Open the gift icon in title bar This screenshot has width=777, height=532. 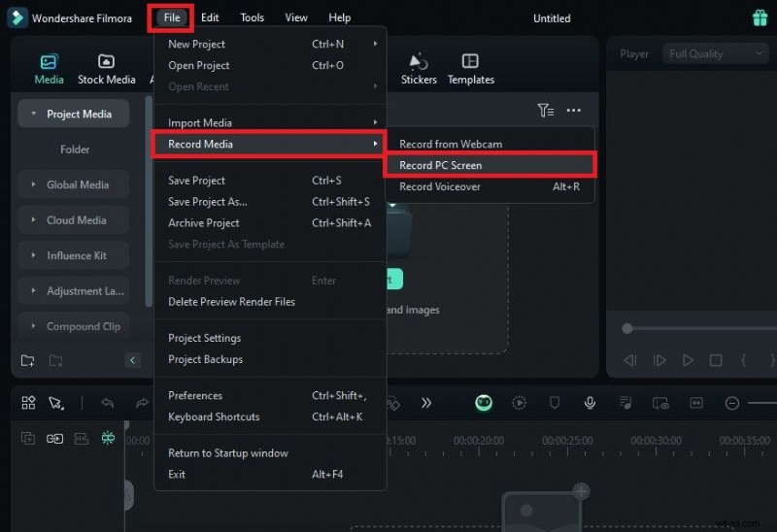pos(760,17)
